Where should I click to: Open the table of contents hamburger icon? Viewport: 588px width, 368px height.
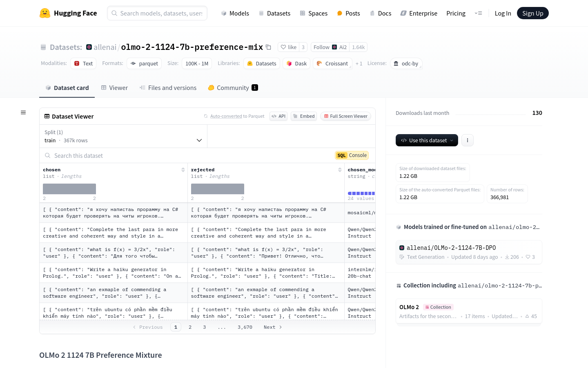coord(23,112)
